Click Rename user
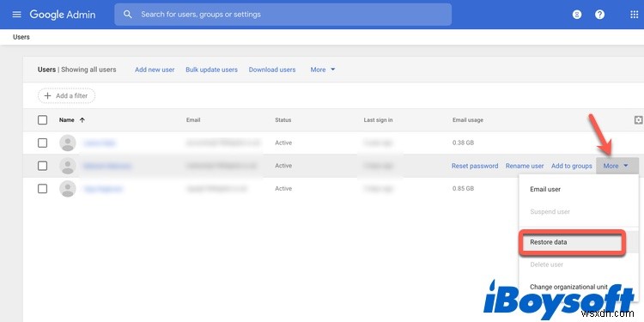The image size is (644, 322). point(525,166)
